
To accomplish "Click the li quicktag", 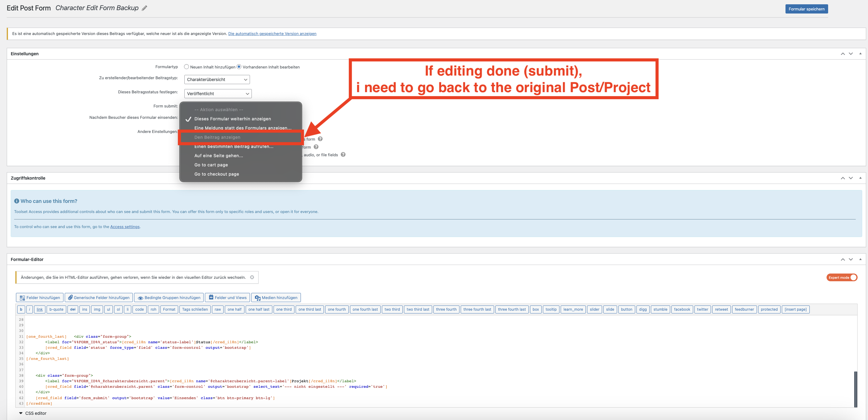I will pos(127,309).
